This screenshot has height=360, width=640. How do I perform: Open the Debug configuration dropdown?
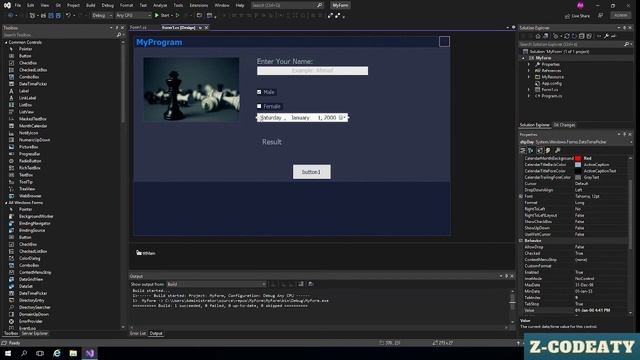102,16
